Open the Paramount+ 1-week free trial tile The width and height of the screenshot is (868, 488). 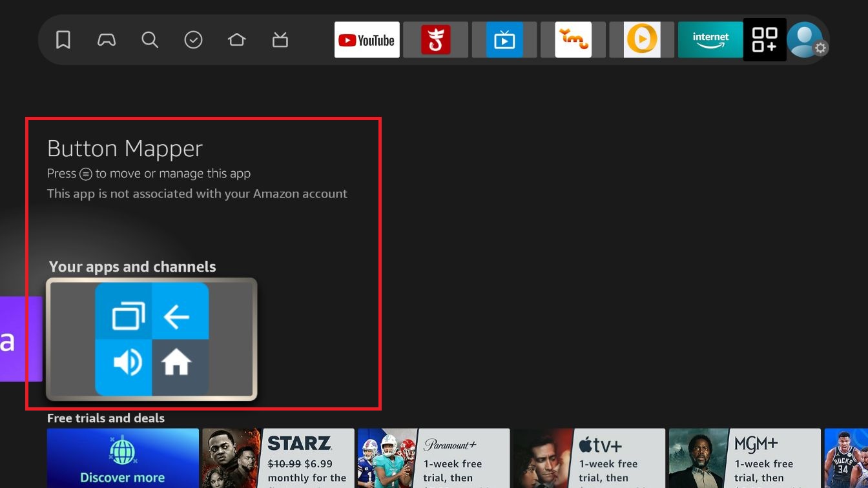pos(434,458)
